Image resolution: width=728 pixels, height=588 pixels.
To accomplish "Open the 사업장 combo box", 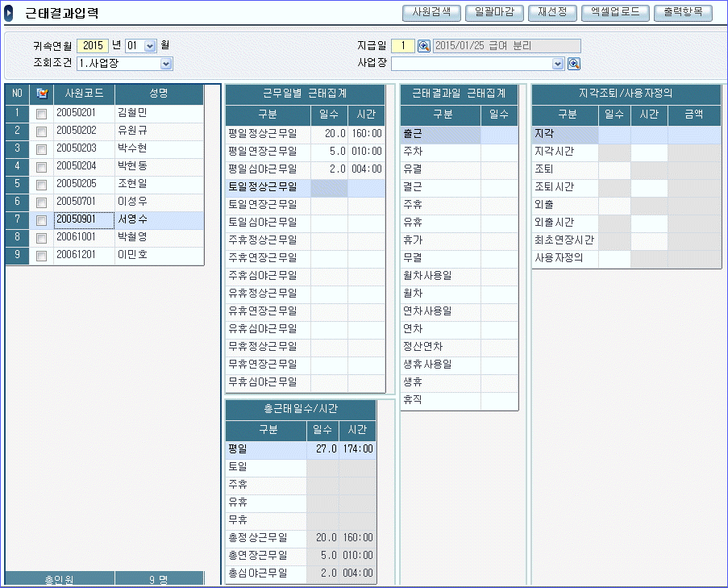I will tap(557, 64).
